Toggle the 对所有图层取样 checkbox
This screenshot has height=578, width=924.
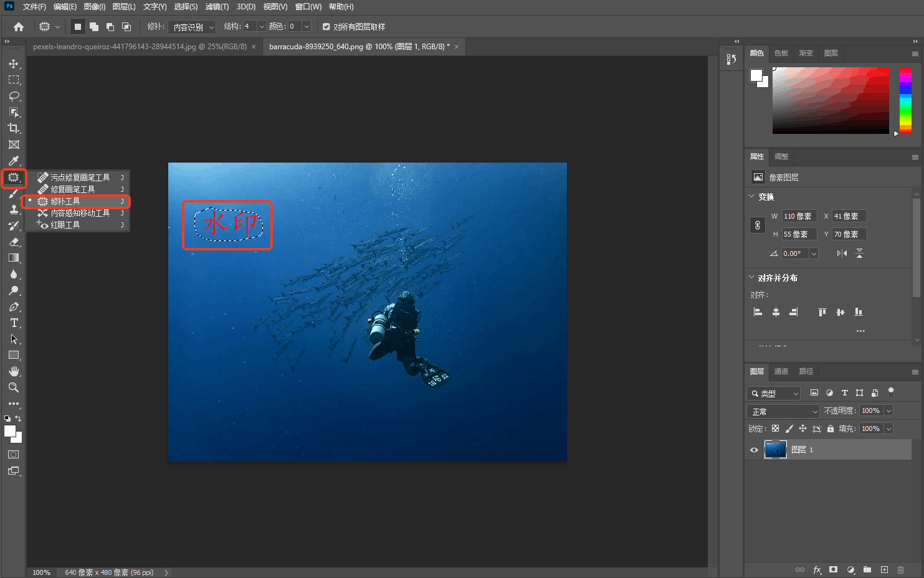[x=326, y=27]
